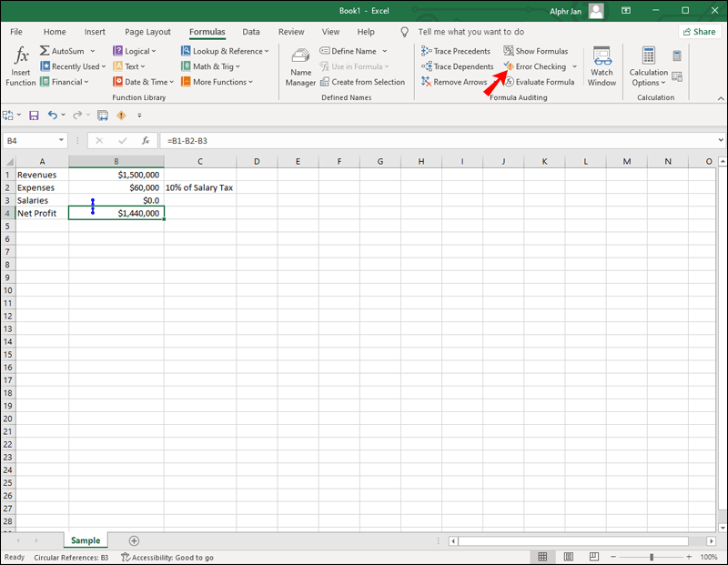Viewport: 728px width, 565px height.
Task: Click Evaluate Formula
Action: pos(540,82)
